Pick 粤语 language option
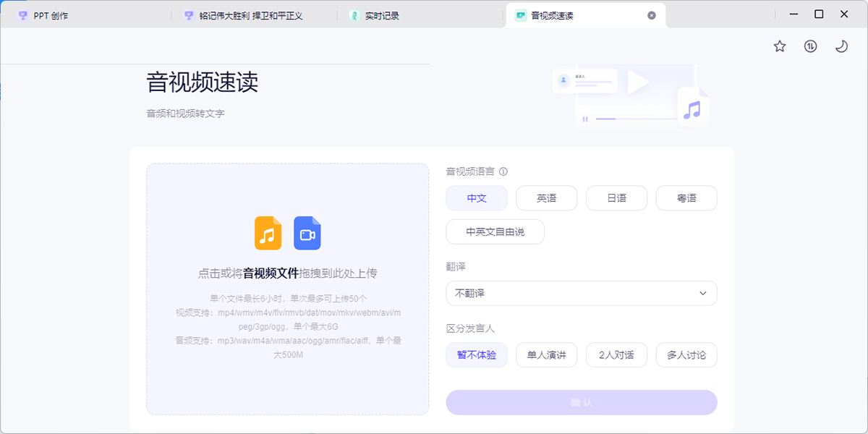The width and height of the screenshot is (868, 434). pyautogui.click(x=686, y=198)
